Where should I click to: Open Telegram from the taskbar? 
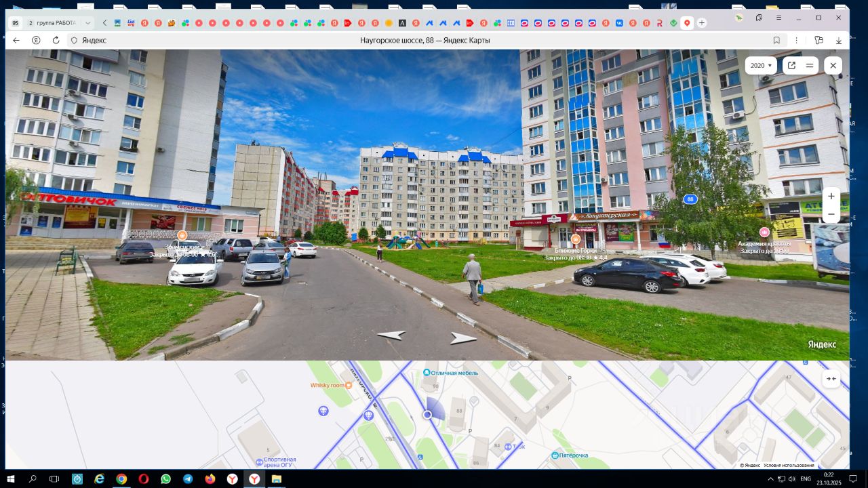(x=188, y=479)
